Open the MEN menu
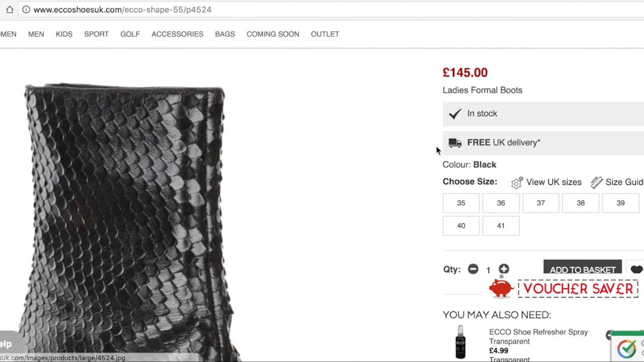The height and width of the screenshot is (362, 644). [x=36, y=34]
